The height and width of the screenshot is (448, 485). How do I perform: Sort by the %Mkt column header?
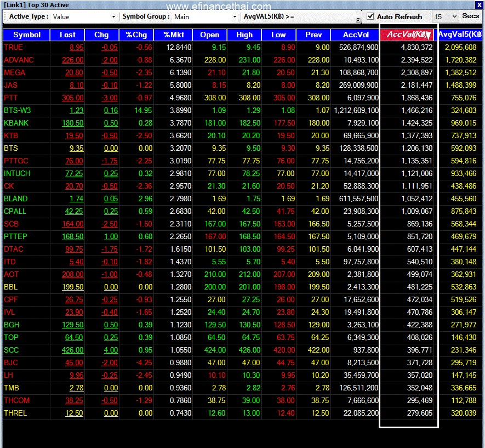click(x=174, y=35)
